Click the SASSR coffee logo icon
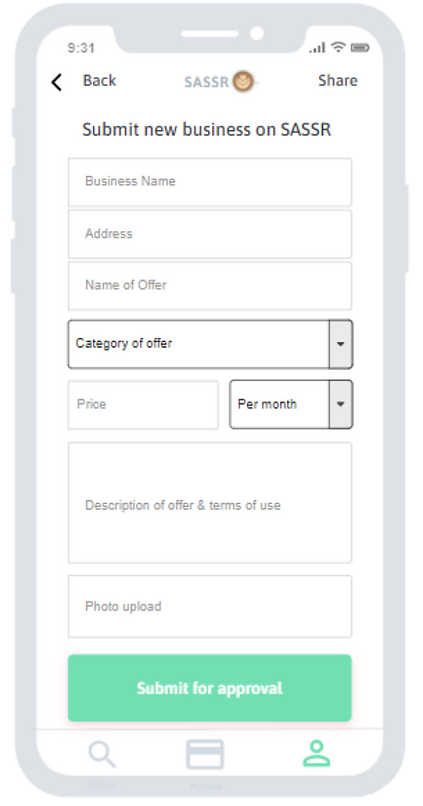Image resolution: width=423 pixels, height=806 pixels. 243,82
